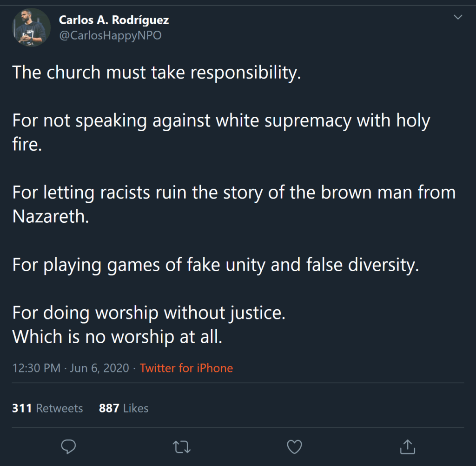Expand the tweet options chevron menu
This screenshot has height=466, width=476.
click(x=458, y=18)
